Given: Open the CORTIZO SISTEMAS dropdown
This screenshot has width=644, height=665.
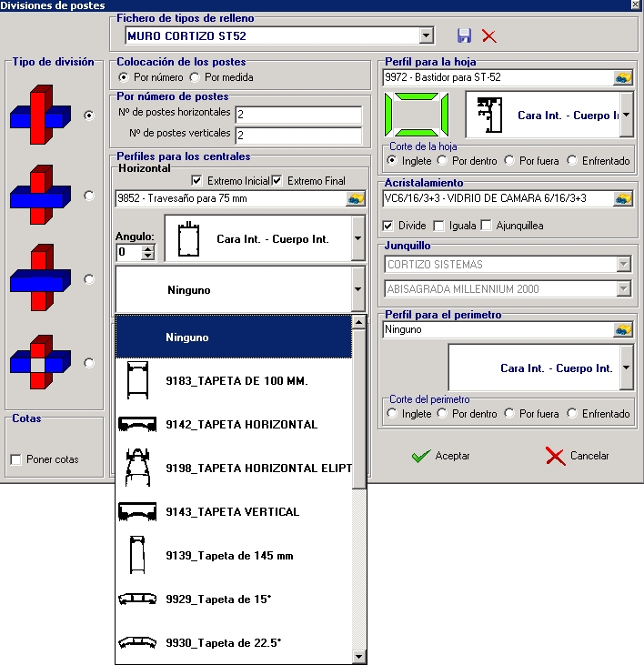Looking at the screenshot, I should (623, 264).
